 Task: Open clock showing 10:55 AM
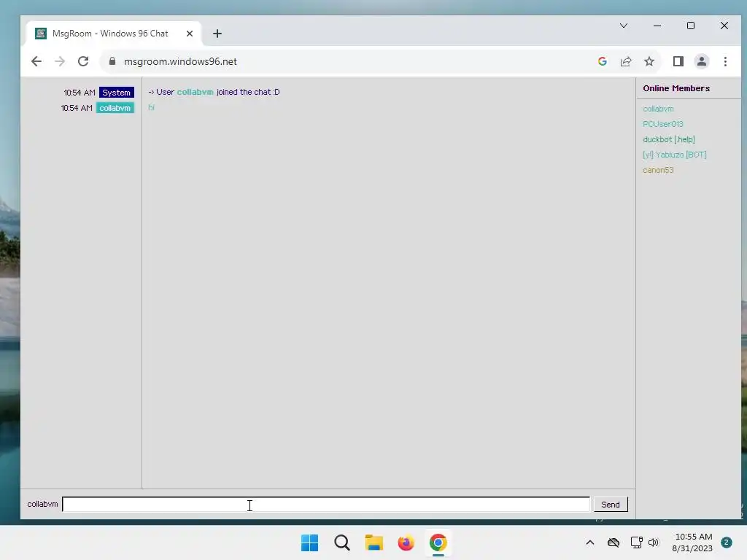tap(693, 542)
